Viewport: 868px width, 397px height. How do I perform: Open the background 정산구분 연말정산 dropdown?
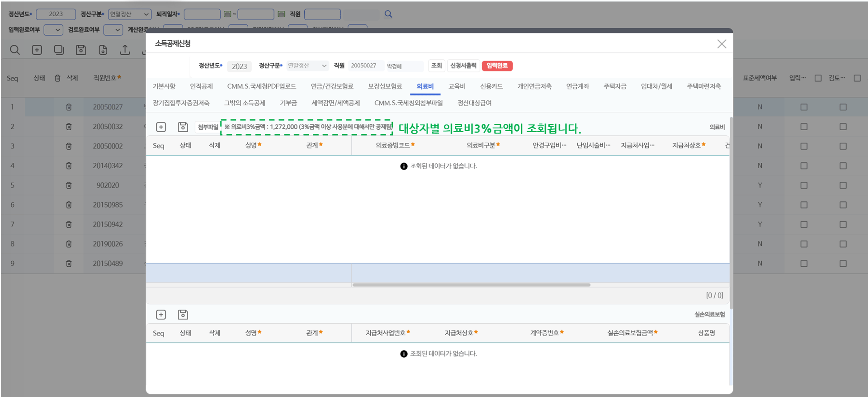130,14
